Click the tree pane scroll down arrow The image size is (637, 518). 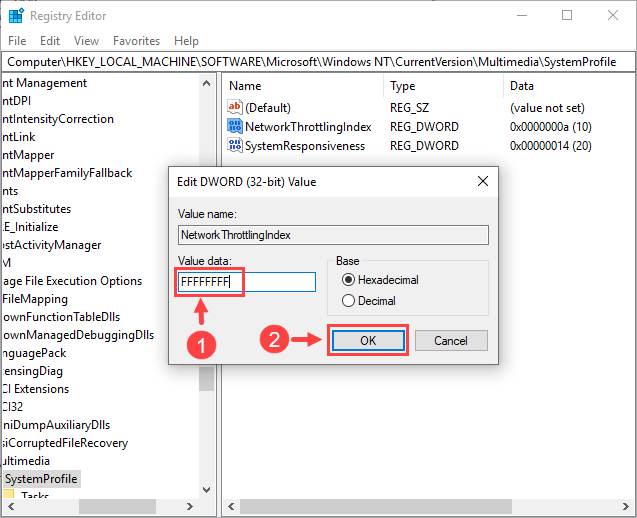click(x=206, y=490)
